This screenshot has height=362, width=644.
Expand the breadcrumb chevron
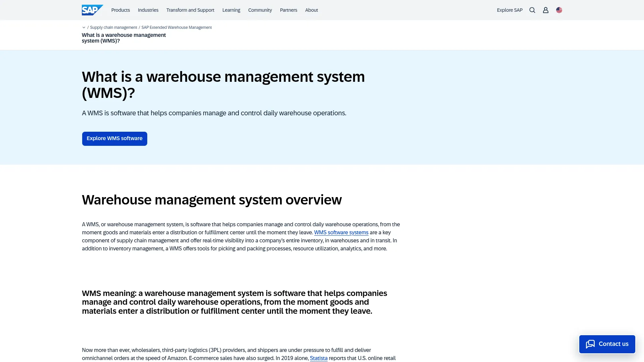[84, 27]
